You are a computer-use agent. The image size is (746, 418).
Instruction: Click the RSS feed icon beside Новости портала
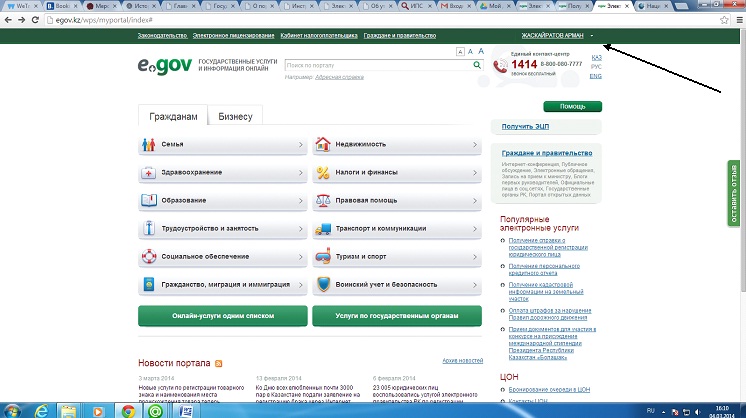coord(218,361)
